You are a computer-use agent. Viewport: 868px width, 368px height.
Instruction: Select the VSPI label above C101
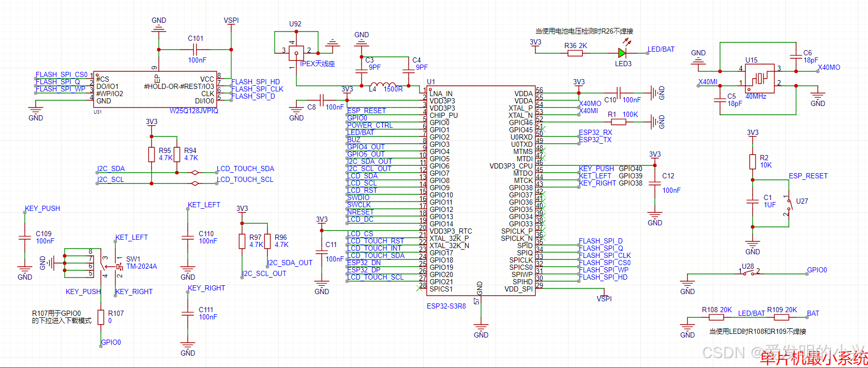[231, 20]
